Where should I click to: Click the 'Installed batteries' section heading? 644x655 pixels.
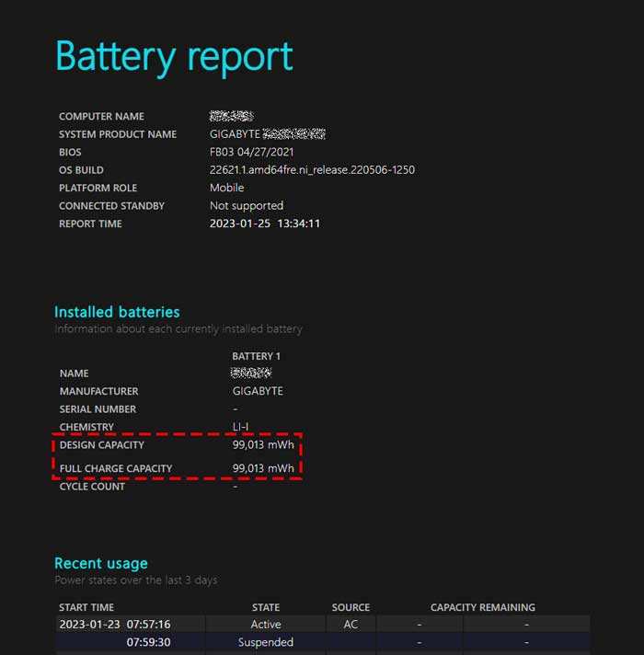117,312
